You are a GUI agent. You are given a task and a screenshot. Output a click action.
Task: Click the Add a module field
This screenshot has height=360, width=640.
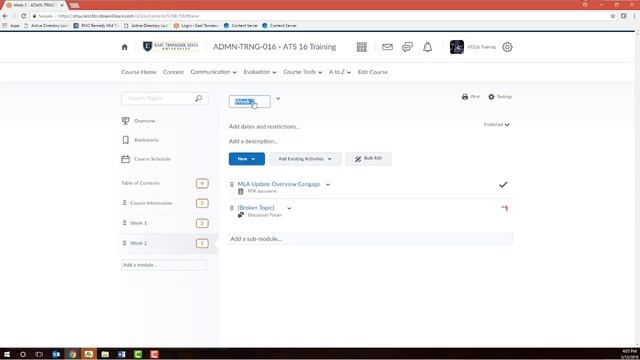[164, 265]
